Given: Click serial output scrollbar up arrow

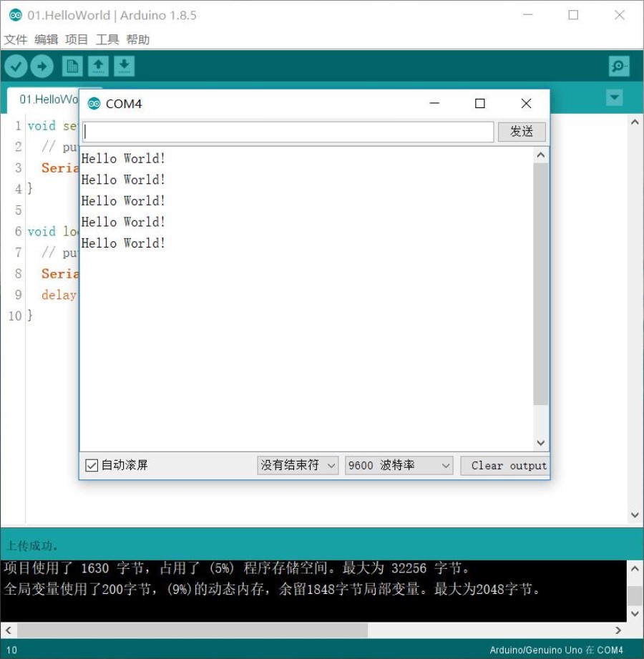Looking at the screenshot, I should pyautogui.click(x=540, y=155).
